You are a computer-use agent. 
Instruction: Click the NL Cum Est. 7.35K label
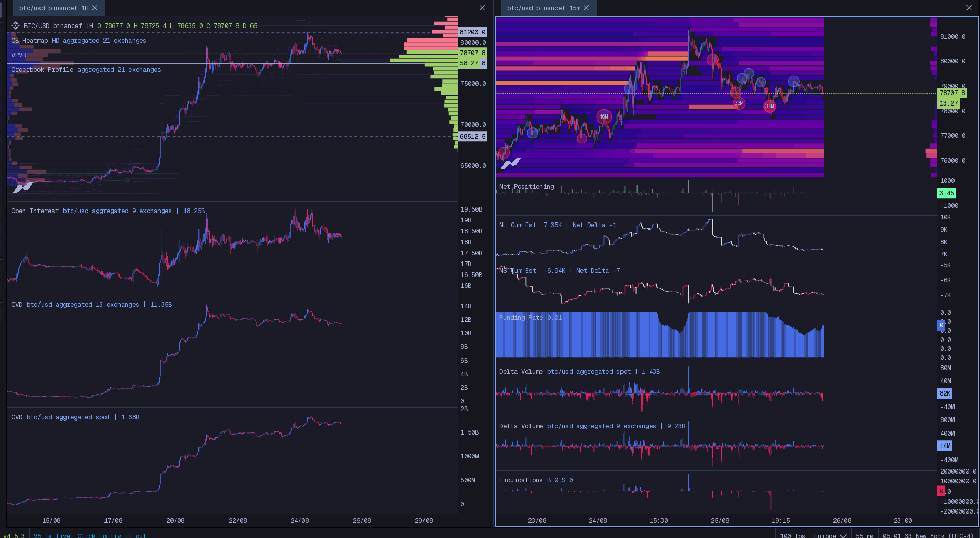(x=558, y=225)
